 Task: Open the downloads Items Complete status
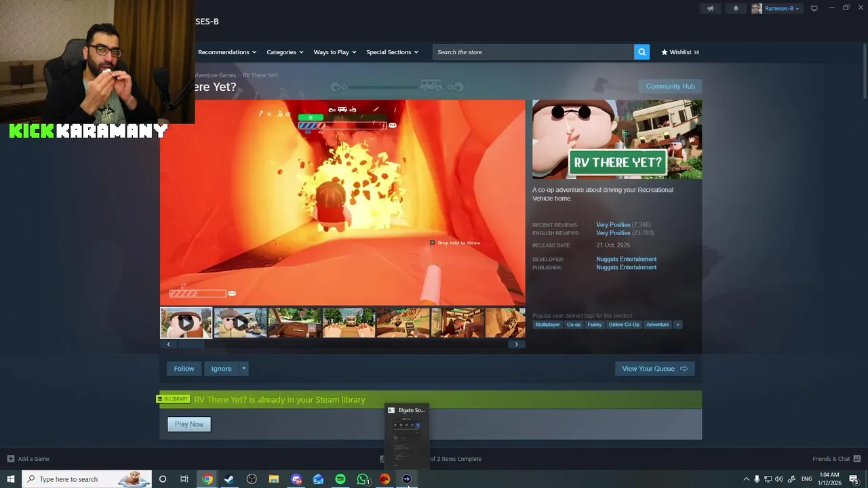(x=455, y=459)
